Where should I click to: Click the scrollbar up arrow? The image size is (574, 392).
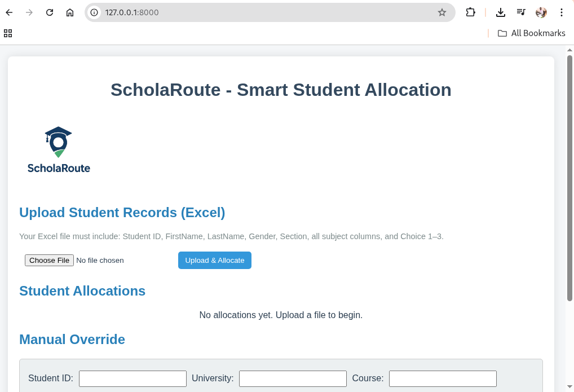(569, 50)
